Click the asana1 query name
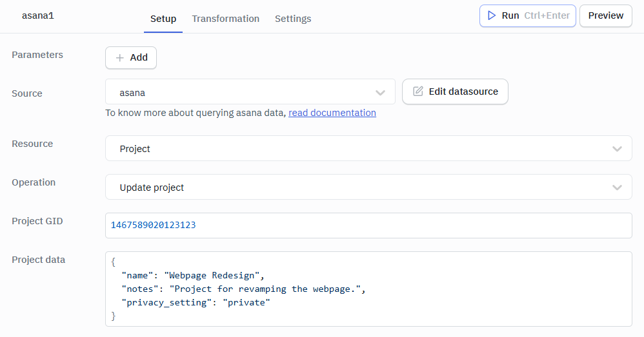This screenshot has width=644, height=337. (38, 15)
